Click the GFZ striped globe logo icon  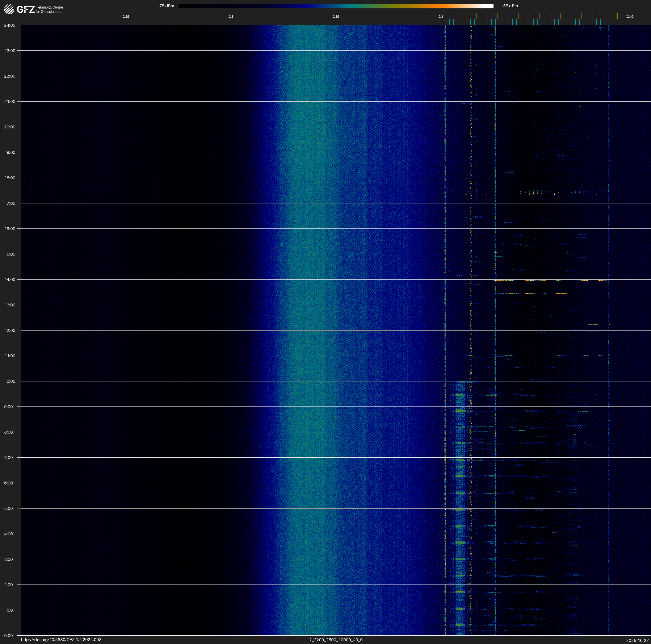tap(9, 9)
